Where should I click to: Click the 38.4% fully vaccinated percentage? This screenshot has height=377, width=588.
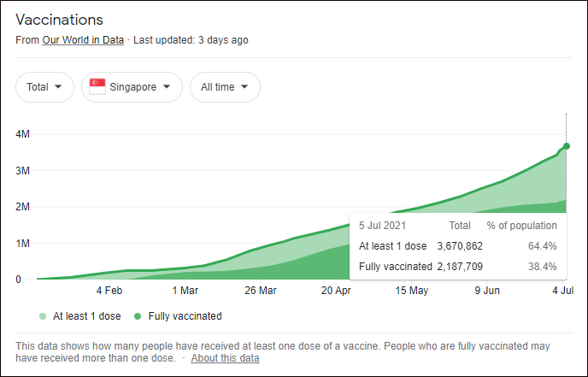click(543, 267)
